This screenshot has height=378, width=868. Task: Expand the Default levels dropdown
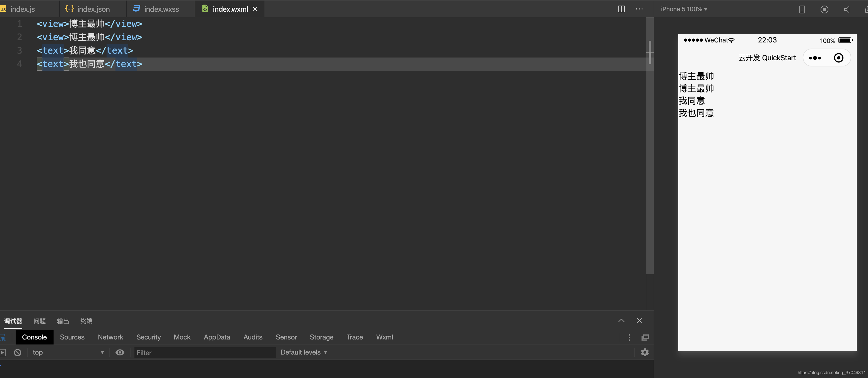303,352
